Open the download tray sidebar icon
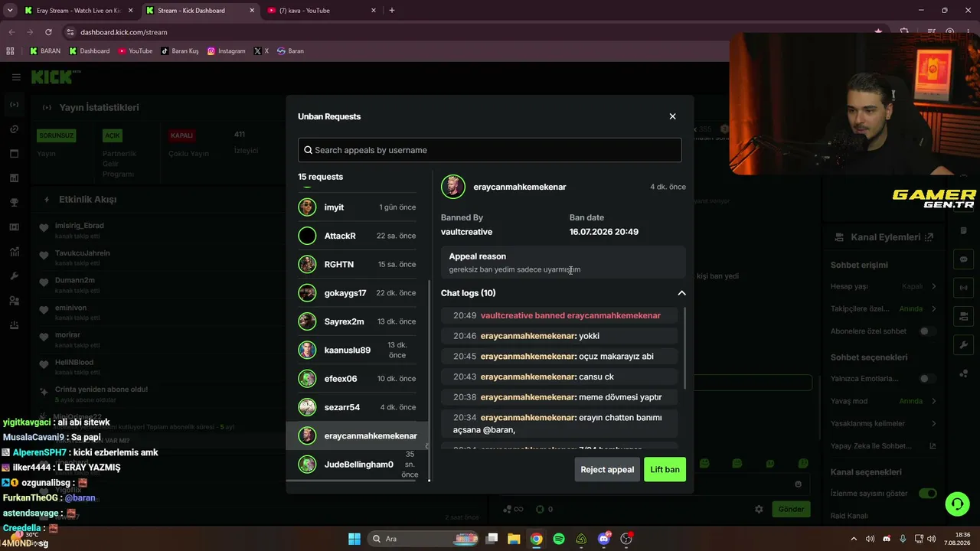Screen dimensions: 980x551 tap(15, 325)
